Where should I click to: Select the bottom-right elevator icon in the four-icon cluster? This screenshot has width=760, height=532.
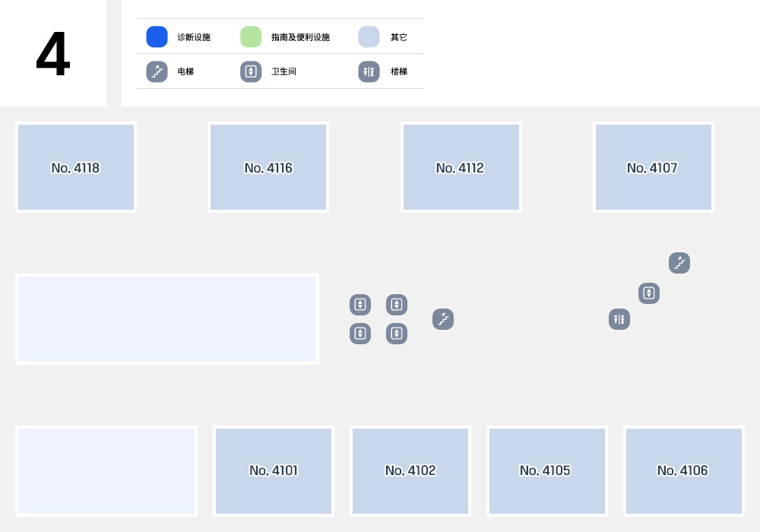[397, 334]
